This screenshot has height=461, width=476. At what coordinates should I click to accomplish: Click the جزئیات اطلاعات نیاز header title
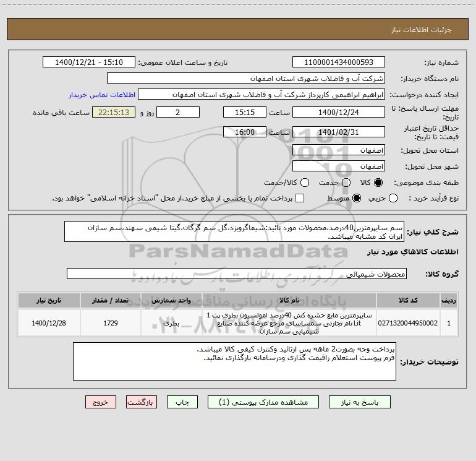coord(422,30)
